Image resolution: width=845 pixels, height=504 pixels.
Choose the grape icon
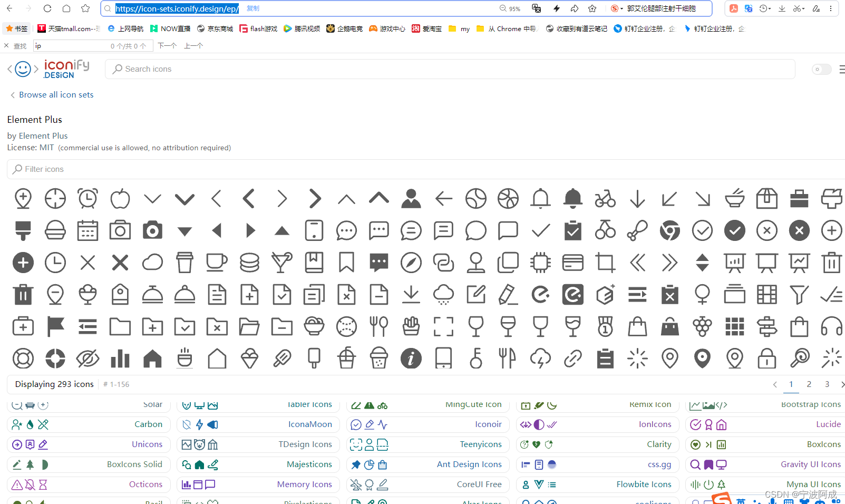click(702, 327)
